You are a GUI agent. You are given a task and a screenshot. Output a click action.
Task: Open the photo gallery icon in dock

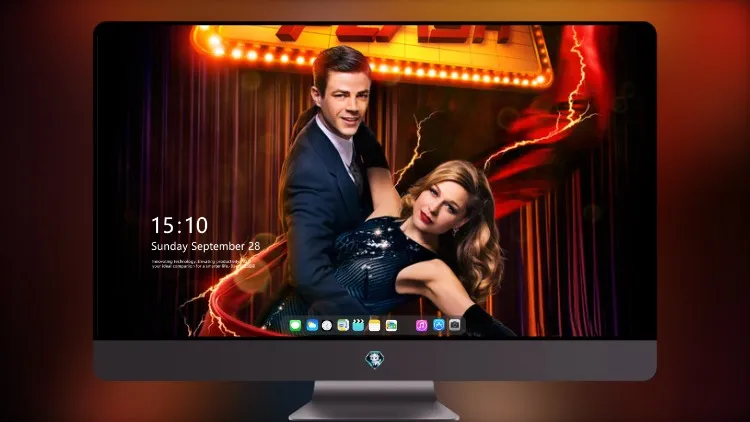(x=391, y=325)
